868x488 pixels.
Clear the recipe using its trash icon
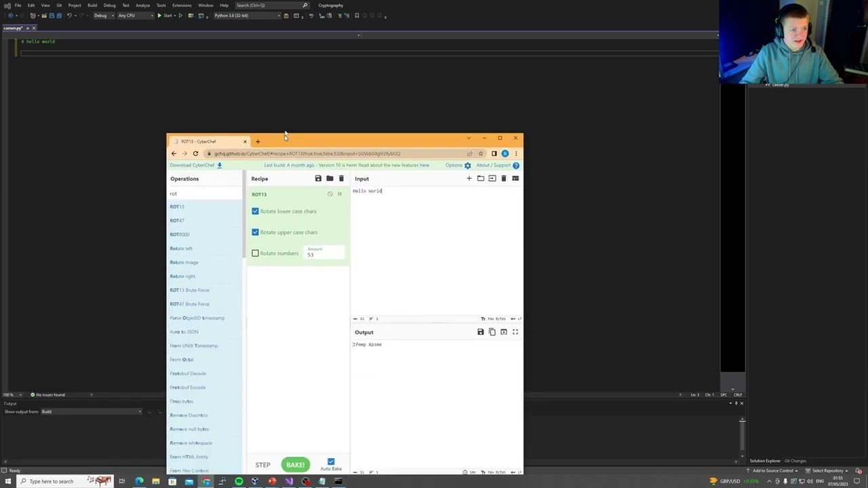pyautogui.click(x=341, y=179)
